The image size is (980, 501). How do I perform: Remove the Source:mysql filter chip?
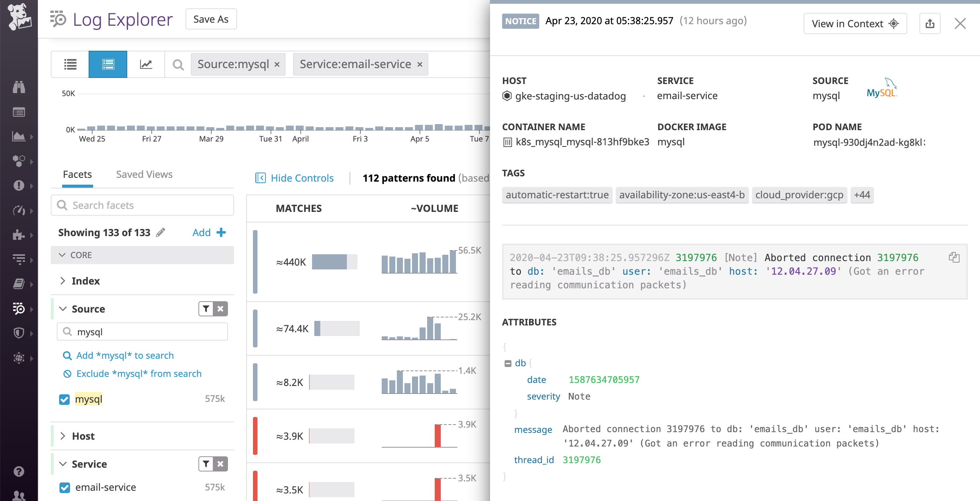[277, 65]
